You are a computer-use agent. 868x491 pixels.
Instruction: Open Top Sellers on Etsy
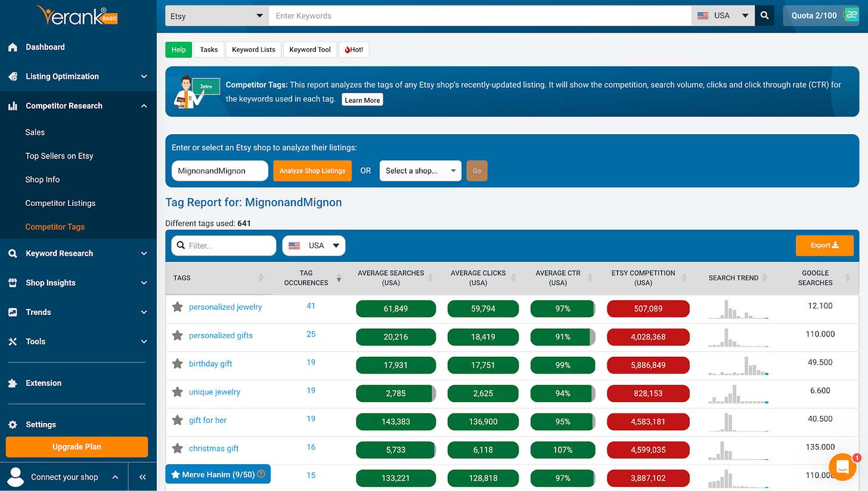click(x=60, y=156)
